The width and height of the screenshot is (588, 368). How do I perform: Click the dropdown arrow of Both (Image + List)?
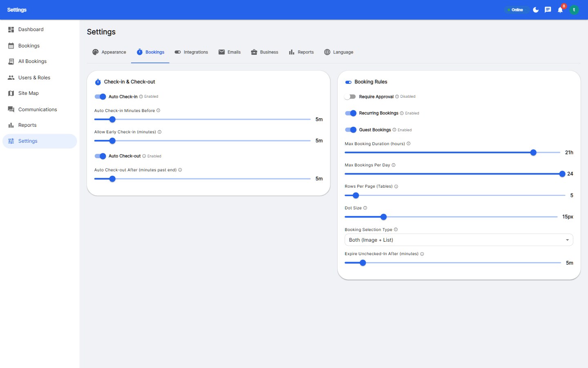pos(567,240)
